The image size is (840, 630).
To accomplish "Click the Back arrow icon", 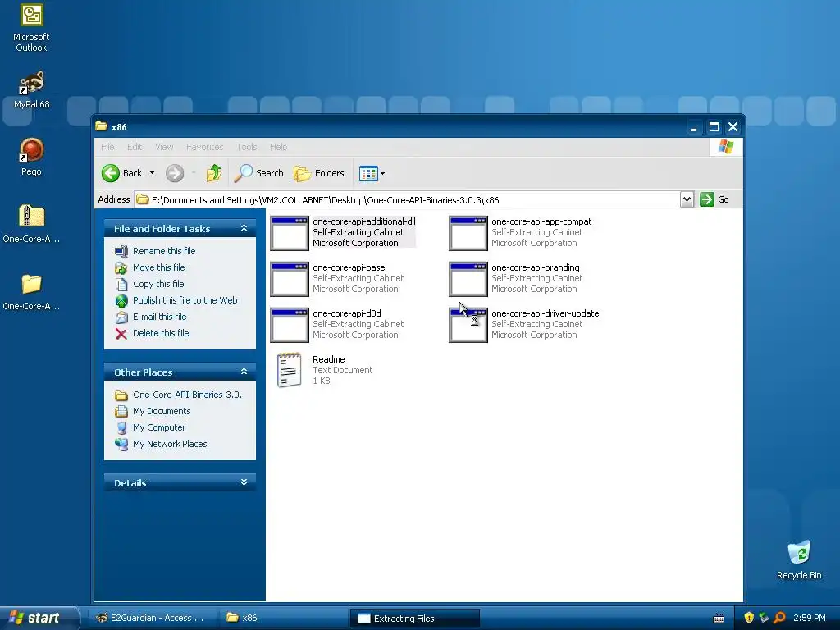I will 111,173.
